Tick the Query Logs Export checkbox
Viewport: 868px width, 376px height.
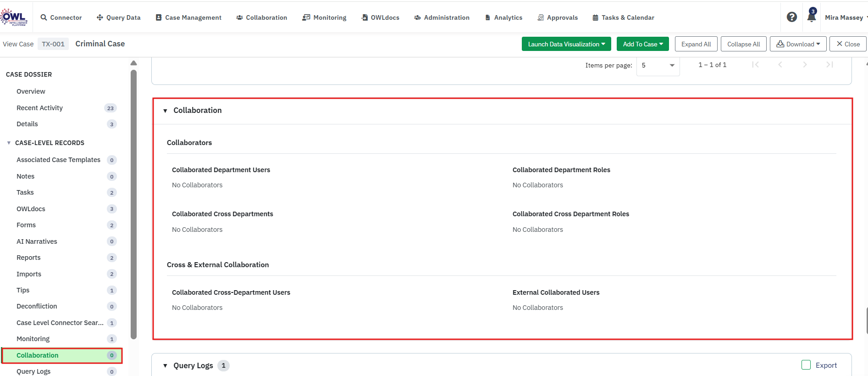click(x=806, y=365)
